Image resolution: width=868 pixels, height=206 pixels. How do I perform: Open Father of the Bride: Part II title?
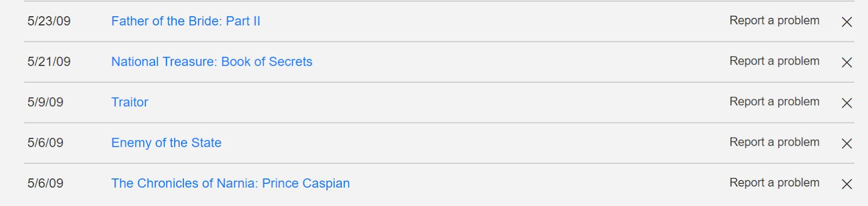point(186,21)
